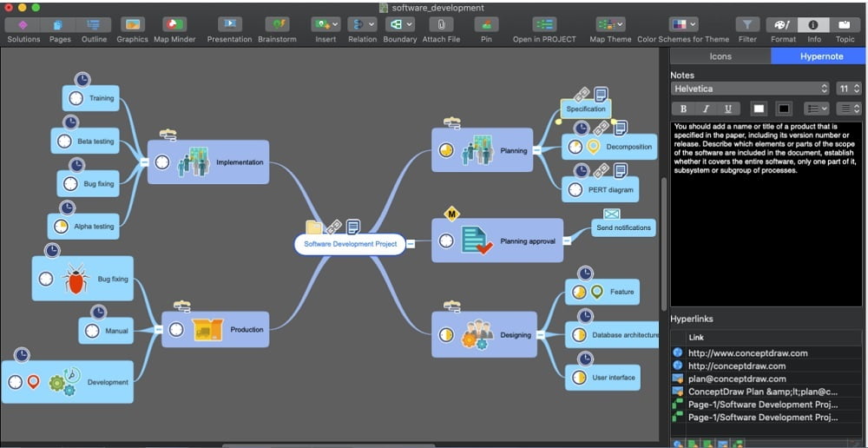868x448 pixels.
Task: Toggle italic formatting in Notes
Action: pyautogui.click(x=706, y=109)
